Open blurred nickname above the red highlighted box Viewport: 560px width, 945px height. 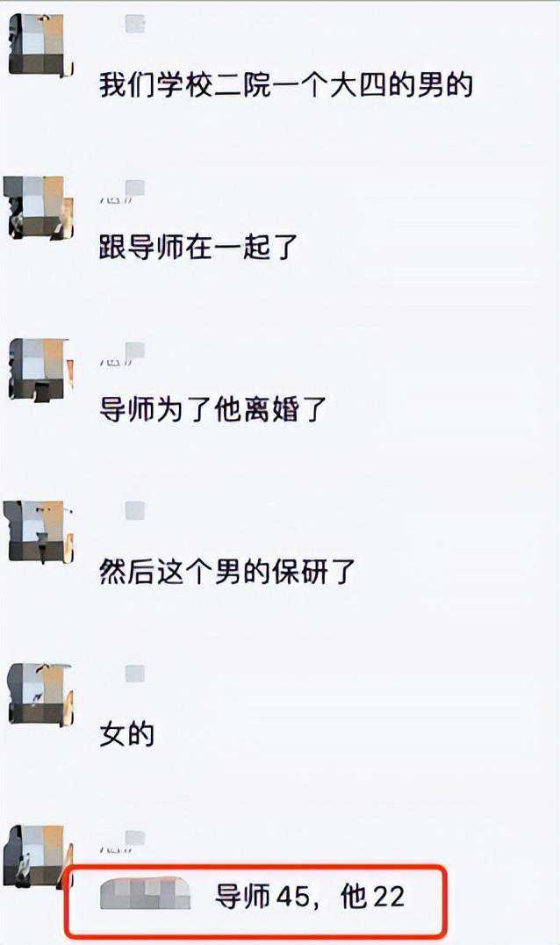coord(123,840)
